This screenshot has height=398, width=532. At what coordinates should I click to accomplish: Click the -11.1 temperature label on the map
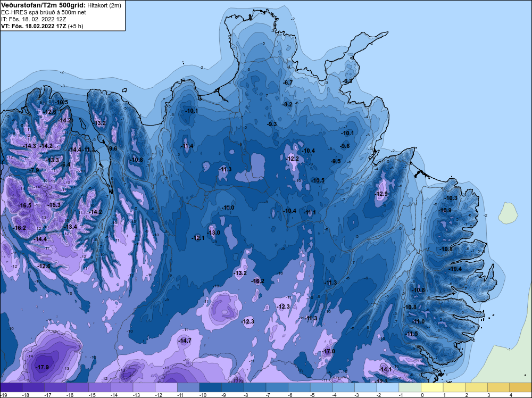click(x=309, y=212)
